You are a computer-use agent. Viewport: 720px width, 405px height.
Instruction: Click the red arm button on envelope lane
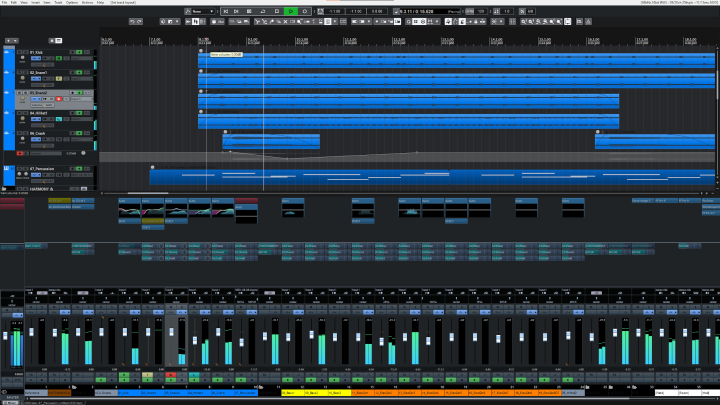(20, 153)
